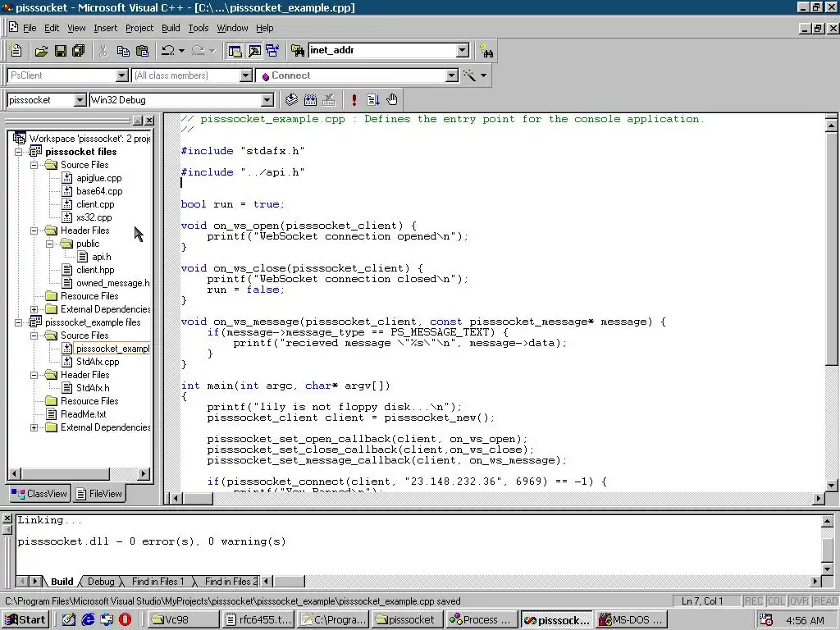Select ReadMe.txt in the file tree
Viewport: 840px width, 630px height.
pyautogui.click(x=83, y=414)
